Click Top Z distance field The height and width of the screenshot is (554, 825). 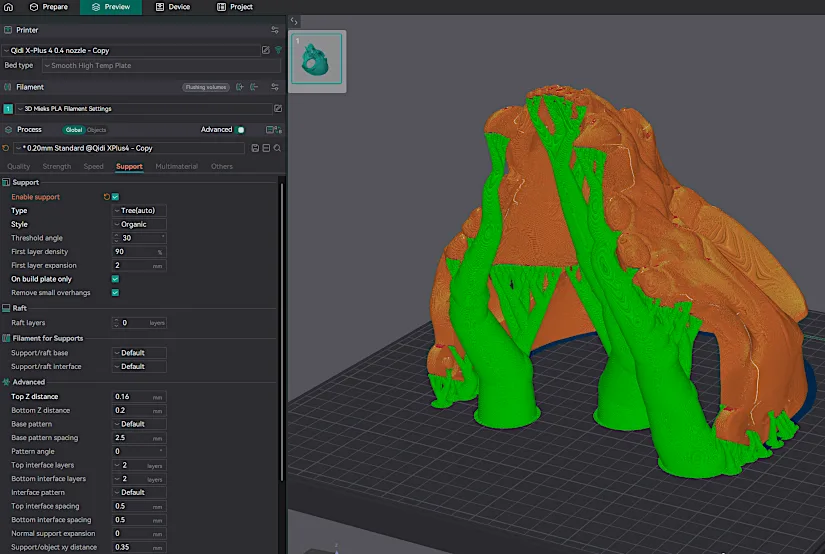click(139, 397)
